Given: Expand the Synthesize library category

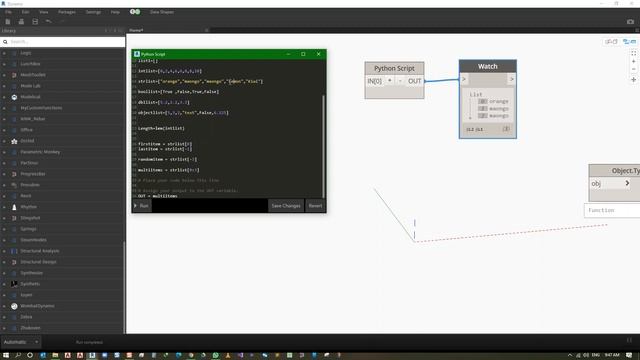Looking at the screenshot, I should [4, 273].
